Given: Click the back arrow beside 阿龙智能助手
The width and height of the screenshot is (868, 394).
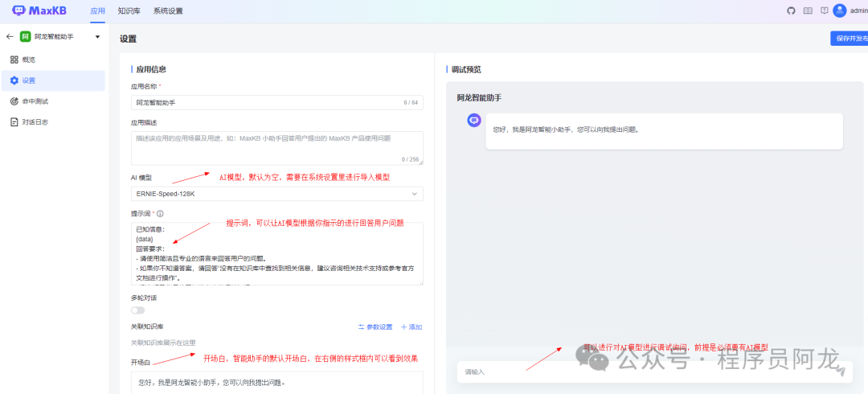Looking at the screenshot, I should (10, 37).
